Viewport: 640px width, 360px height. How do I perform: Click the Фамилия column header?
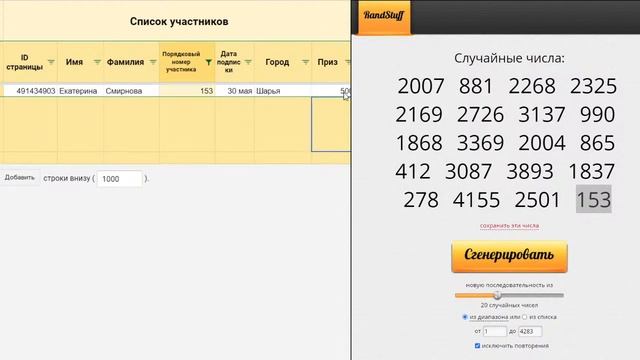click(131, 62)
